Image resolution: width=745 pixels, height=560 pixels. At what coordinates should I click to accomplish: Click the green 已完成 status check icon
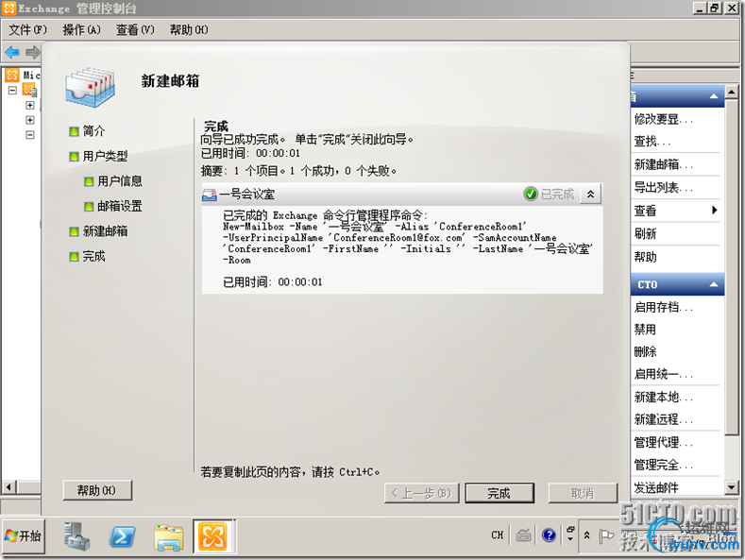531,194
